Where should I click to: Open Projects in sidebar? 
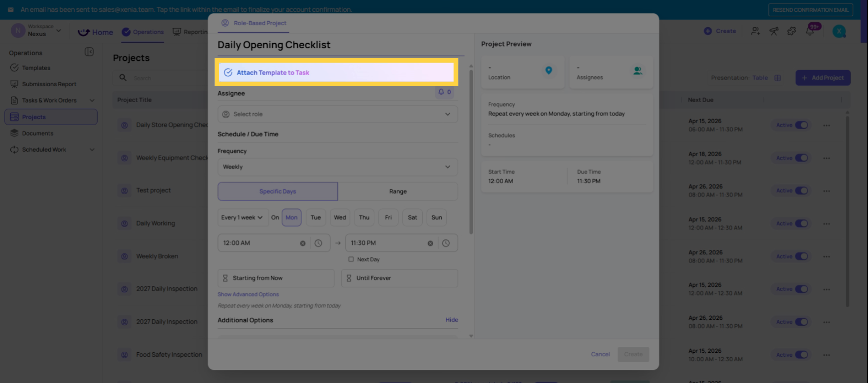click(x=51, y=117)
